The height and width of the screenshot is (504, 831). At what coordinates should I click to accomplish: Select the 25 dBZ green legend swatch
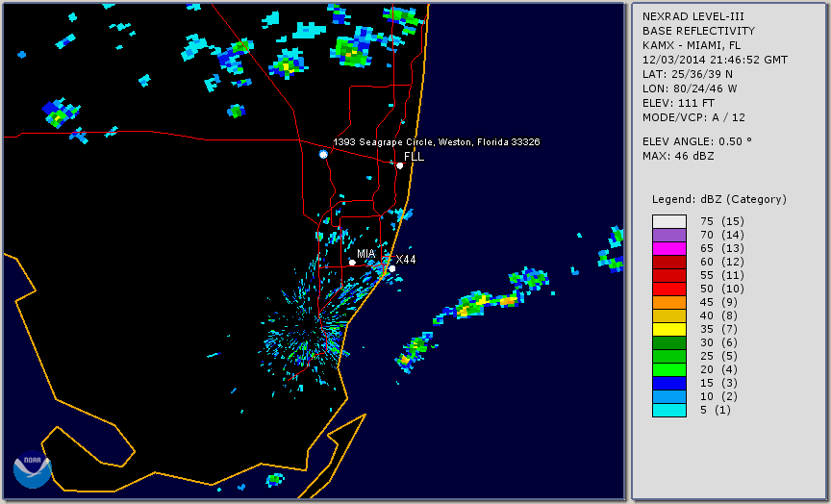click(x=669, y=356)
